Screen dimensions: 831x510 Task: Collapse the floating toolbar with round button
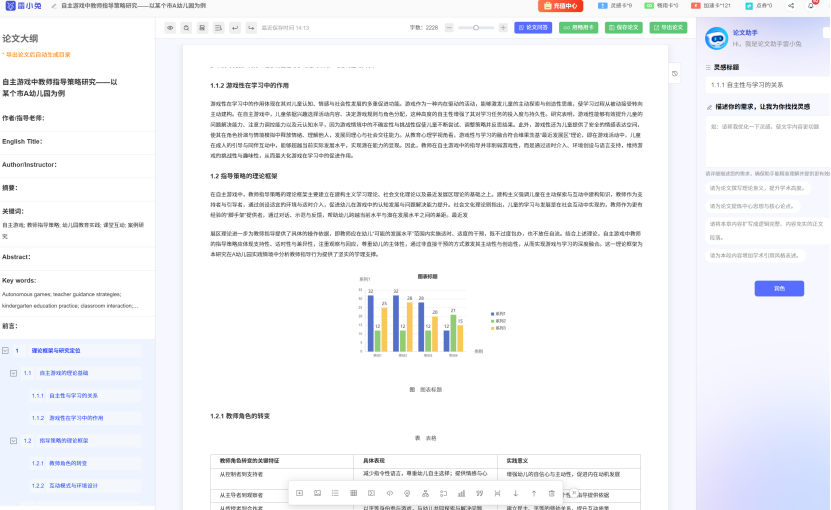pos(573,493)
